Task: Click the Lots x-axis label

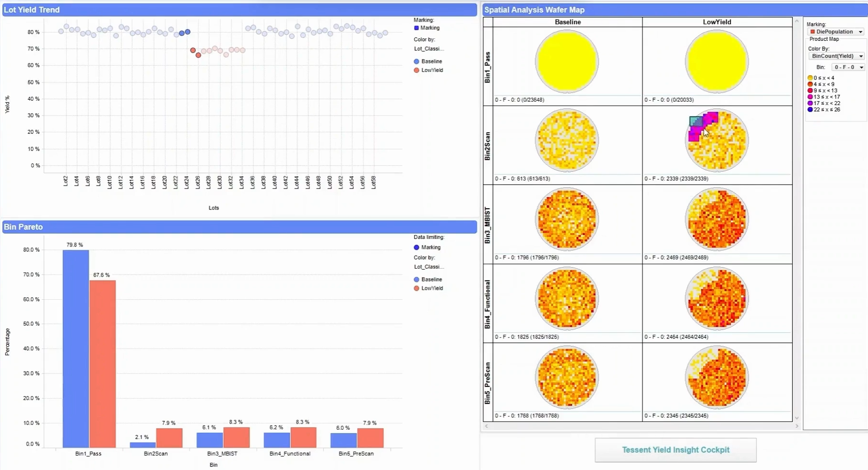Action: point(214,208)
